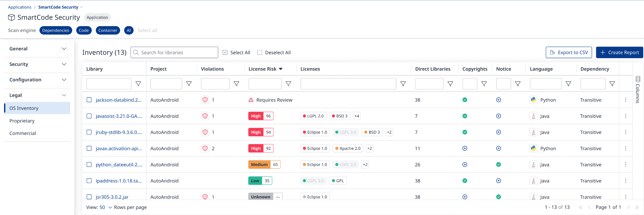Image resolution: width=644 pixels, height=215 pixels.
Task: Open row actions menu for javassist
Action: click(626, 116)
